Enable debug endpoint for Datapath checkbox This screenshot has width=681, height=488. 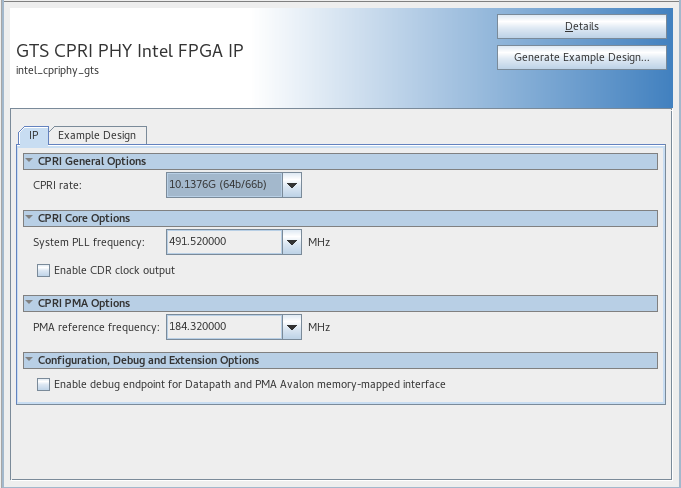pos(43,384)
